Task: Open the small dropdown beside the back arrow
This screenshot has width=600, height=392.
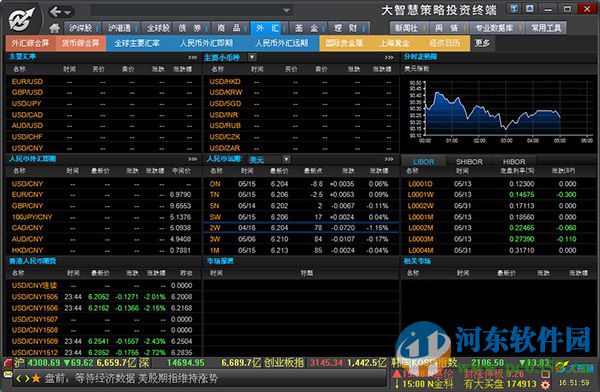Action: [x=68, y=13]
